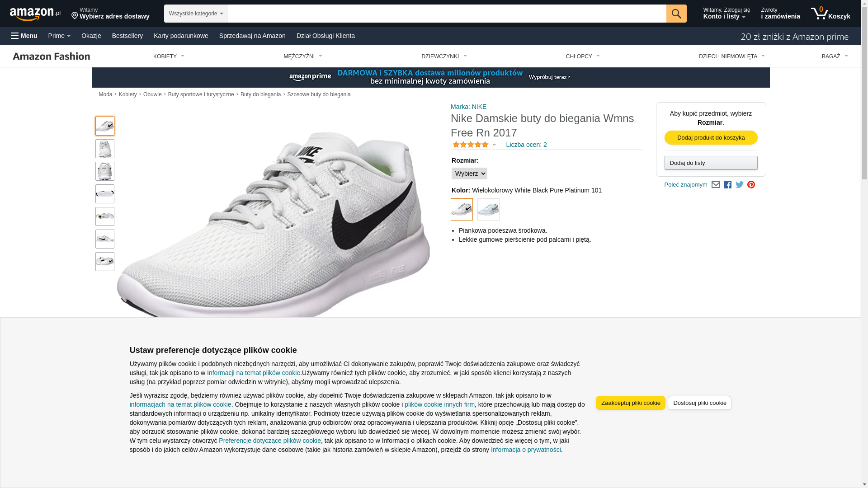
Task: Open the DZIEWCZYNKI category menu
Action: [x=444, y=56]
